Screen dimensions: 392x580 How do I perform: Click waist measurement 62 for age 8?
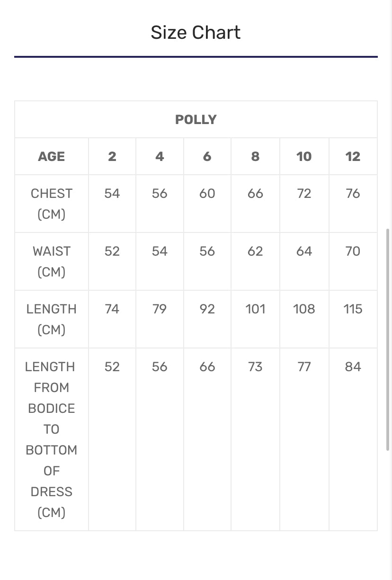pos(255,251)
